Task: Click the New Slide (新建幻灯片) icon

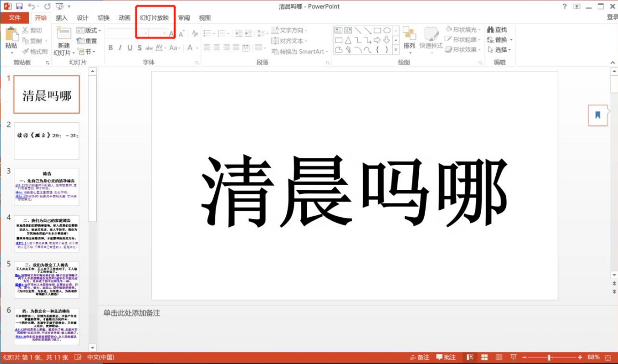Action: [64, 34]
